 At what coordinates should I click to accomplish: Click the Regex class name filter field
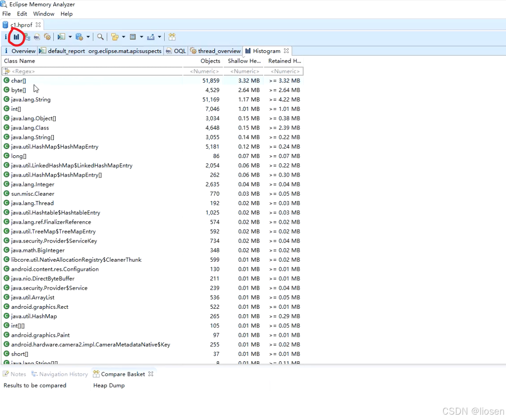tap(93, 71)
